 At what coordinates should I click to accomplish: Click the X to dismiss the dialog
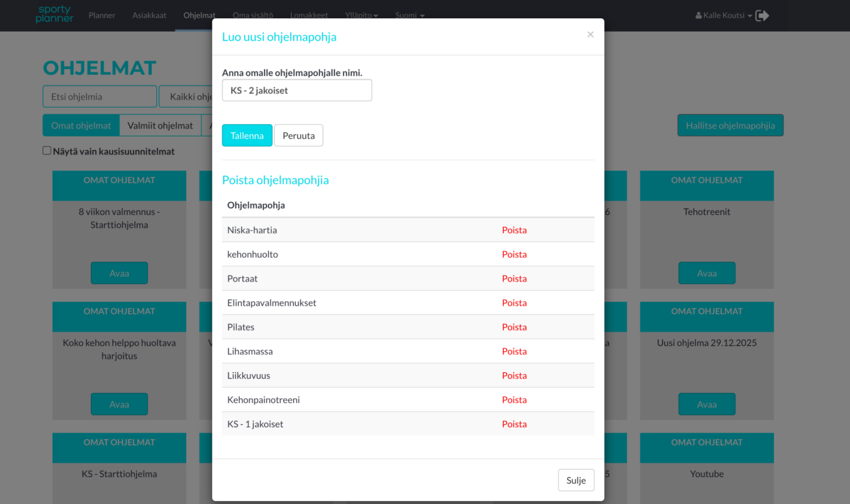pyautogui.click(x=590, y=35)
